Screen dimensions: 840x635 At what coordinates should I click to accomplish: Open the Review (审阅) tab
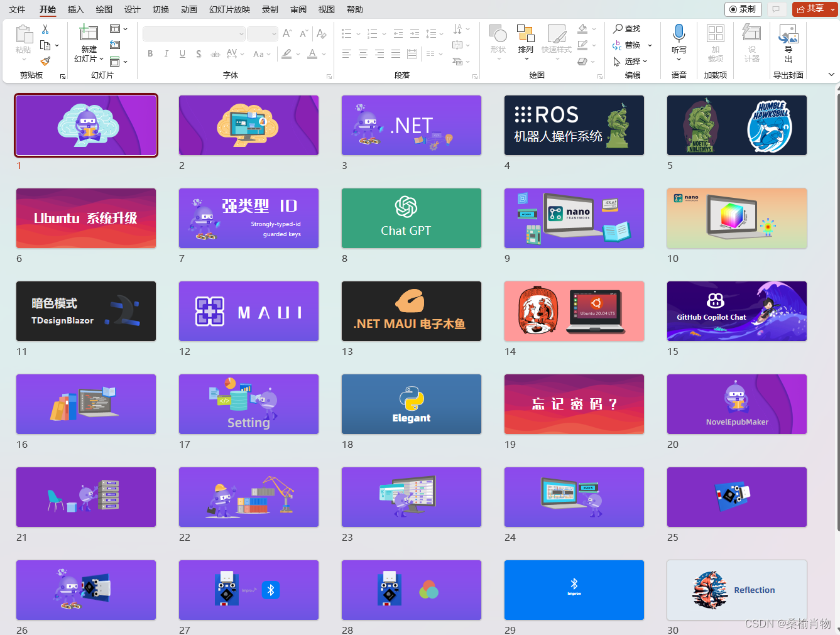pos(298,9)
